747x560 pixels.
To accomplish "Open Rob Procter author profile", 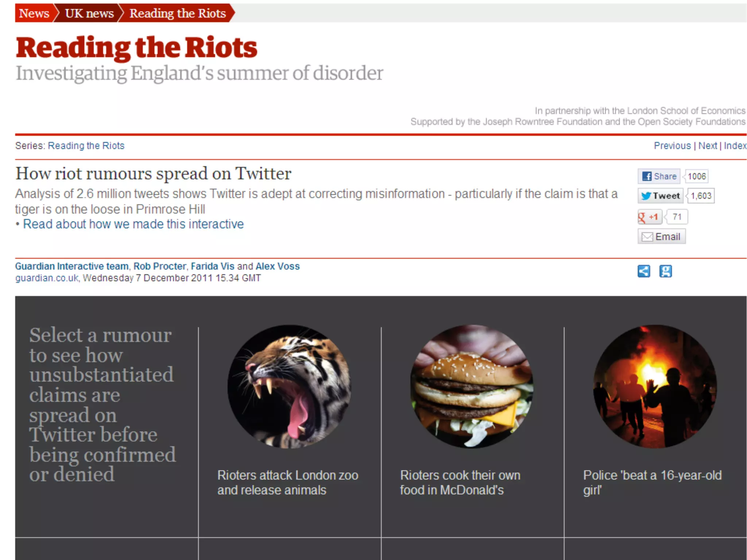I will coord(160,267).
